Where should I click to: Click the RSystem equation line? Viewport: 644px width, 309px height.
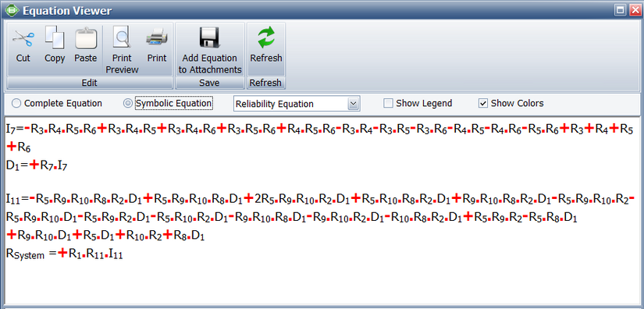tap(65, 254)
